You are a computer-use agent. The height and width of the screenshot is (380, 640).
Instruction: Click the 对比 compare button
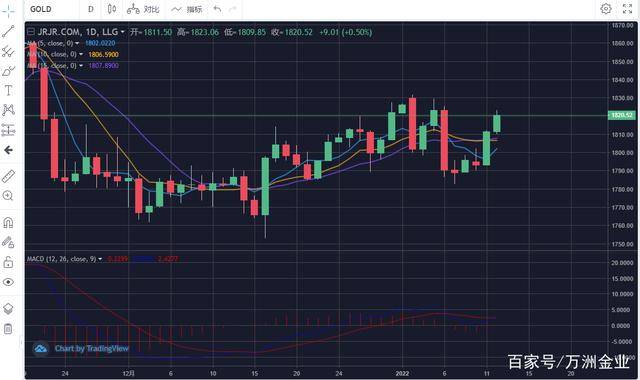[x=143, y=9]
